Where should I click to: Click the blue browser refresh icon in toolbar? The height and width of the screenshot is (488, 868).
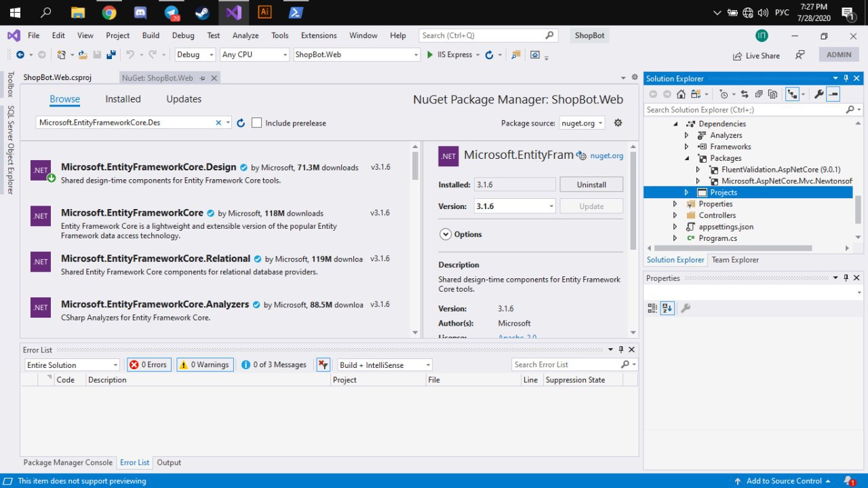click(x=489, y=55)
